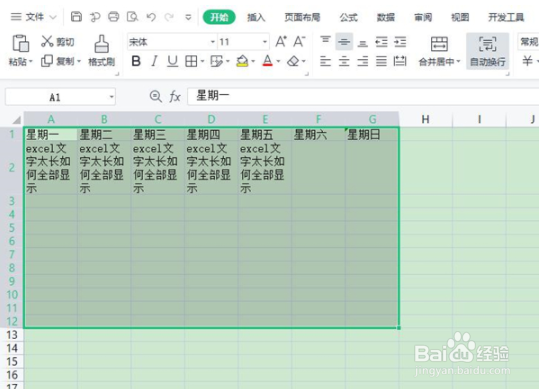Expand the borders dropdown arrow
The height and width of the screenshot is (389, 540).
202,61
